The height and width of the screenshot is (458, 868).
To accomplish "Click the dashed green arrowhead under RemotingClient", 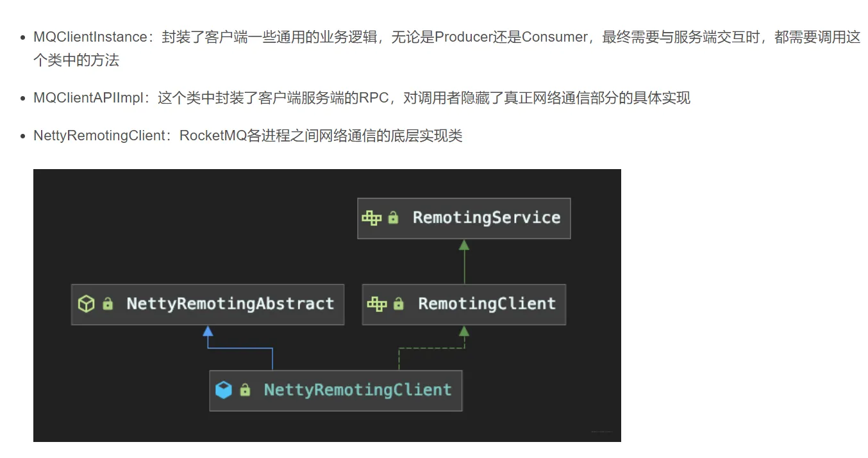I will click(x=464, y=331).
